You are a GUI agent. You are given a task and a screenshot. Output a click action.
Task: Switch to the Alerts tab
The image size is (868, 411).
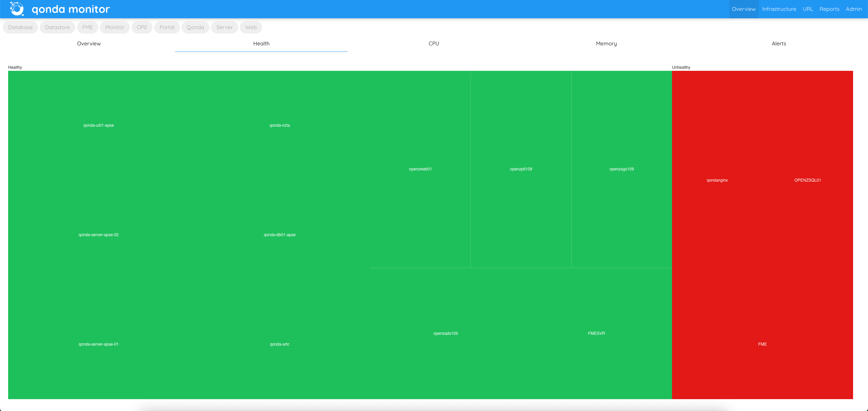(778, 43)
